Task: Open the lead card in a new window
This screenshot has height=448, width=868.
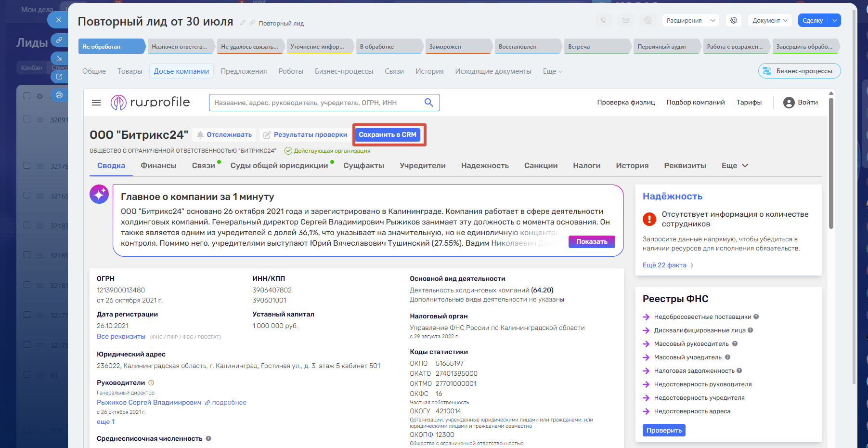Action: coord(59,77)
